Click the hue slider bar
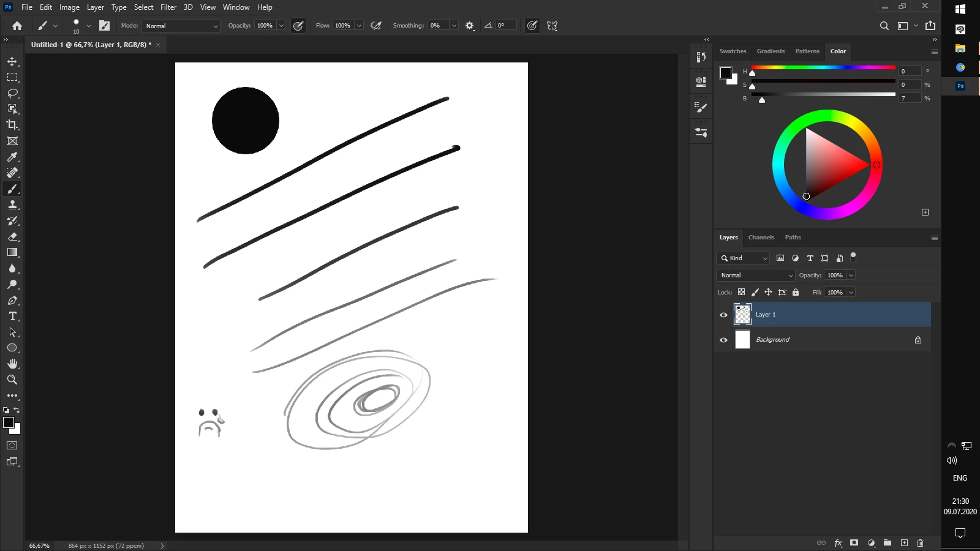980x551 pixels. pyautogui.click(x=823, y=67)
